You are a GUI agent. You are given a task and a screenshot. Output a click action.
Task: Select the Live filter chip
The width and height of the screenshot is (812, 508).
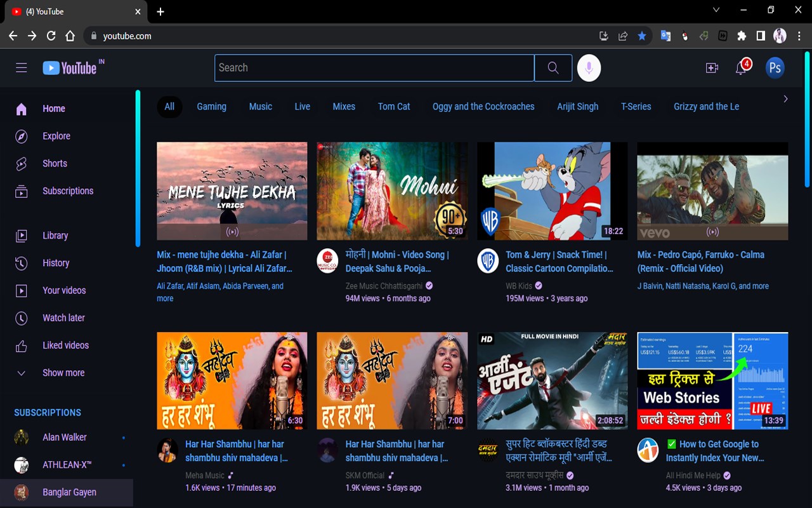point(303,107)
